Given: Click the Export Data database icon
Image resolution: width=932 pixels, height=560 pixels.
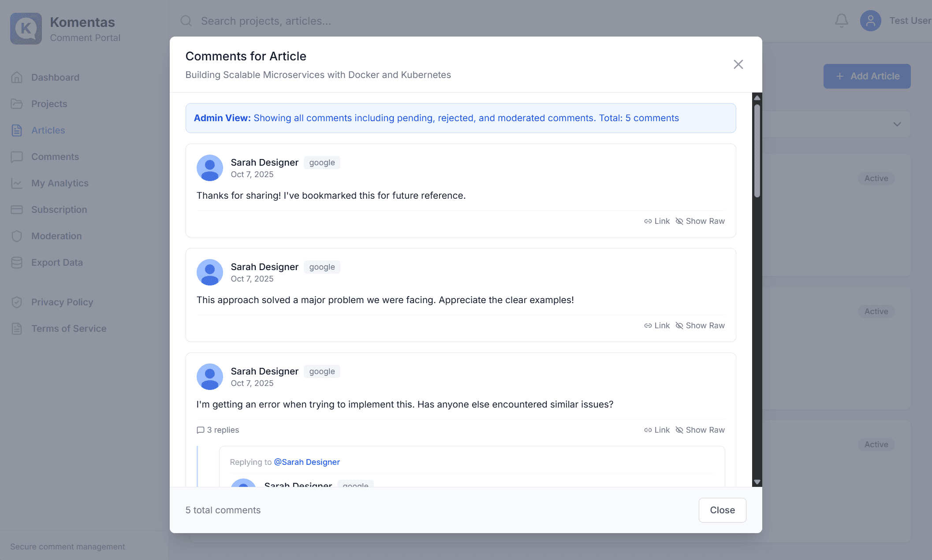Looking at the screenshot, I should 17,263.
